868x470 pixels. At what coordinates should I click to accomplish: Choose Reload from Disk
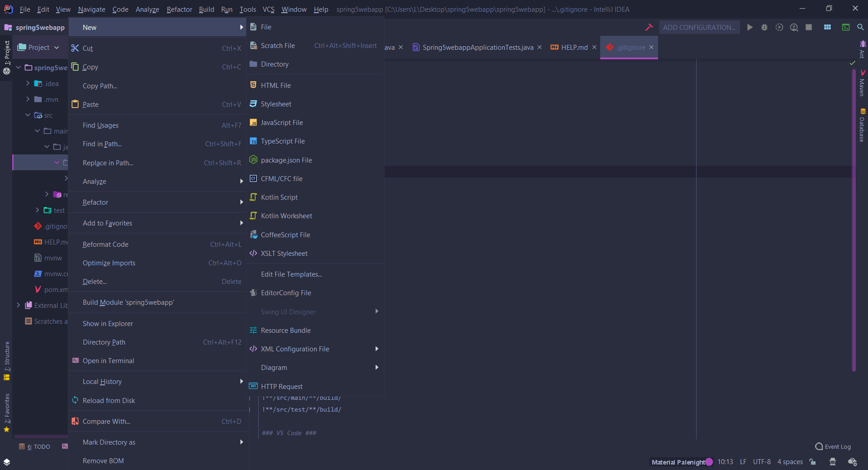[157, 401]
